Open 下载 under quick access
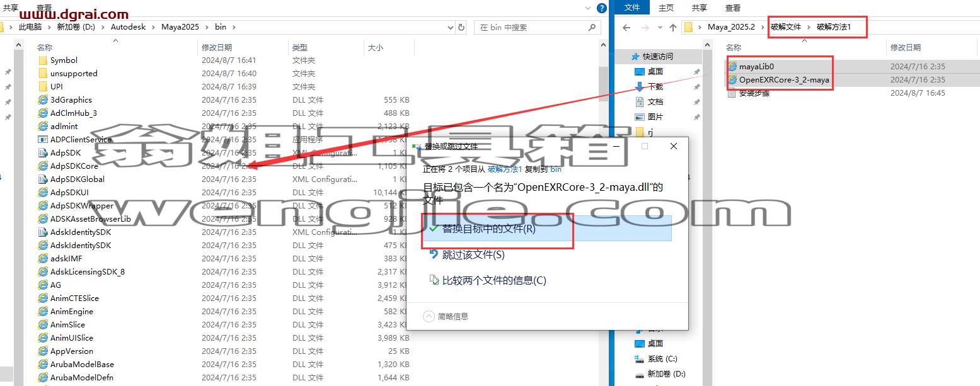Screen dimensions: 980x386 pyautogui.click(x=655, y=86)
